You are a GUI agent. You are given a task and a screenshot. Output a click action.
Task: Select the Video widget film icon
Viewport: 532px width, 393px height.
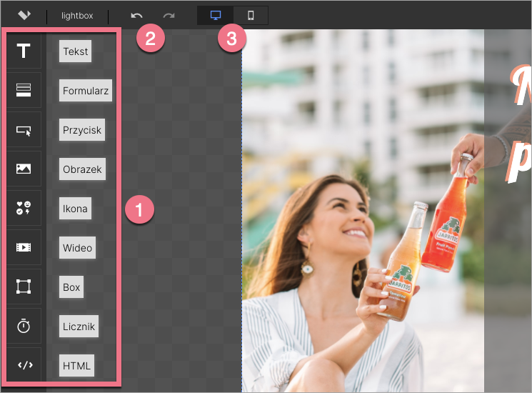(24, 247)
